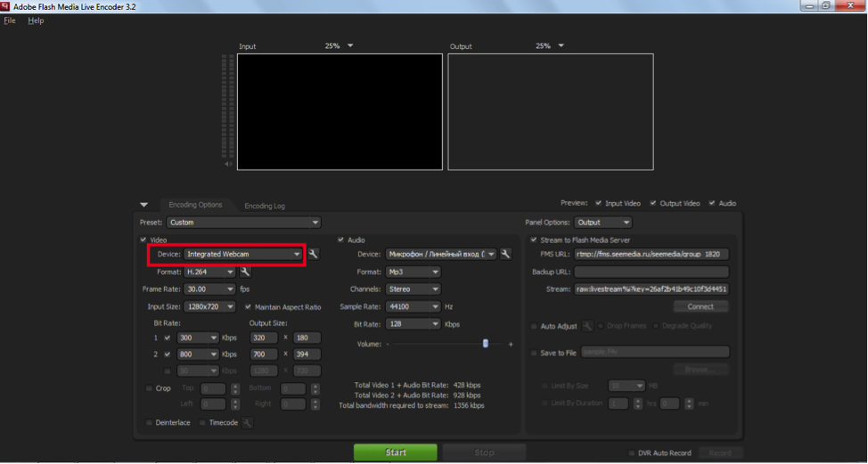Viewport: 868px width, 464px height.
Task: Open Output preview zoom 25% dropdown
Action: pyautogui.click(x=550, y=46)
